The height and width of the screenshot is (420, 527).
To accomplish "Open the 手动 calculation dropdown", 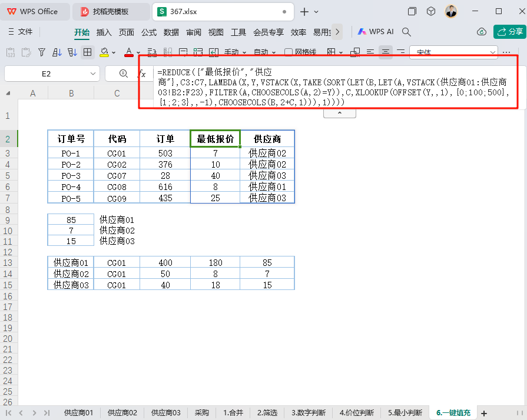I will 236,52.
